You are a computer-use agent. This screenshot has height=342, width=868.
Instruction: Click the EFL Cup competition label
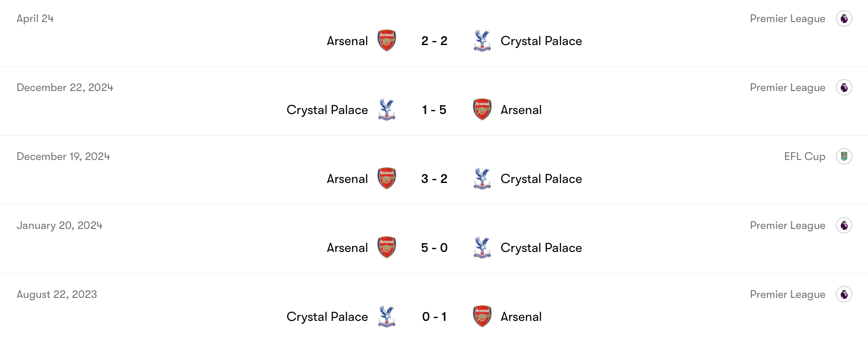[805, 156]
